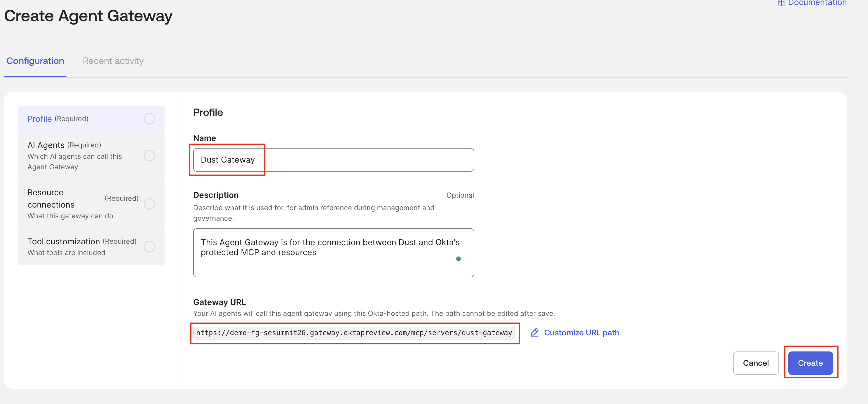
Task: Select the Profile step in sidebar
Action: coord(91,119)
